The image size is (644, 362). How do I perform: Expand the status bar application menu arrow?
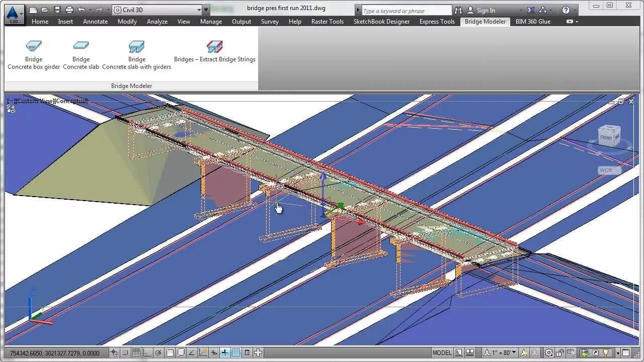(x=618, y=353)
